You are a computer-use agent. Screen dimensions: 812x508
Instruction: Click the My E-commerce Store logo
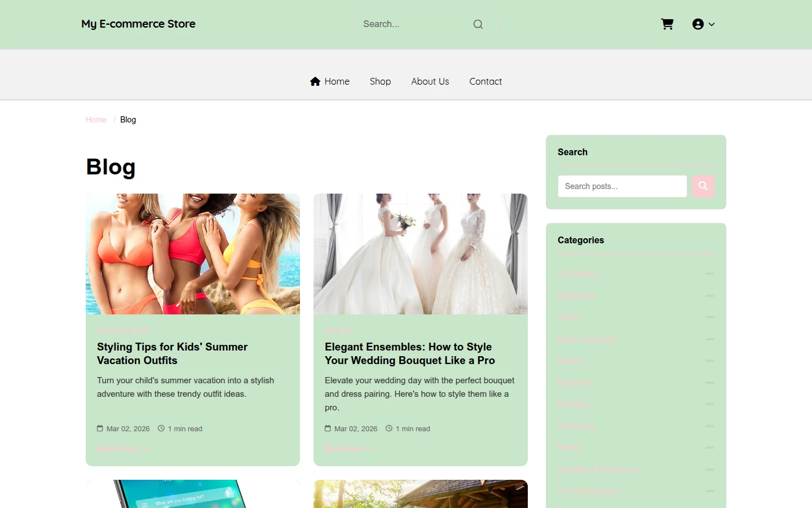tap(138, 24)
